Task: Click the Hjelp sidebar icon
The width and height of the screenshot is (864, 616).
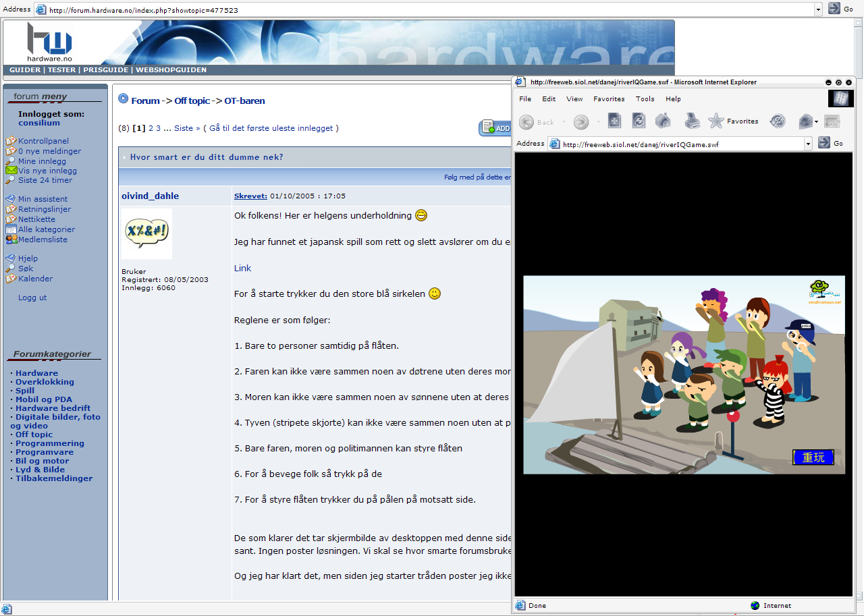Action: coord(11,258)
